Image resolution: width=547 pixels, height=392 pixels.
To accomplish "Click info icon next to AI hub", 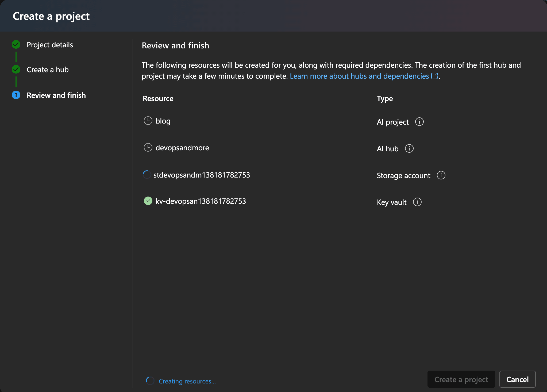I will [x=409, y=149].
